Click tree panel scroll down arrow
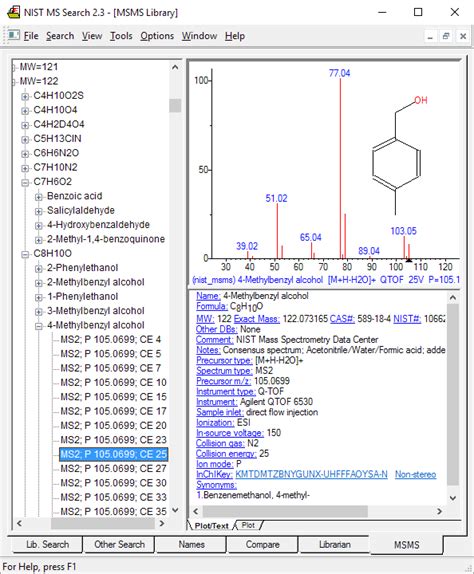Image resolution: width=474 pixels, height=574 pixels. [x=175, y=510]
